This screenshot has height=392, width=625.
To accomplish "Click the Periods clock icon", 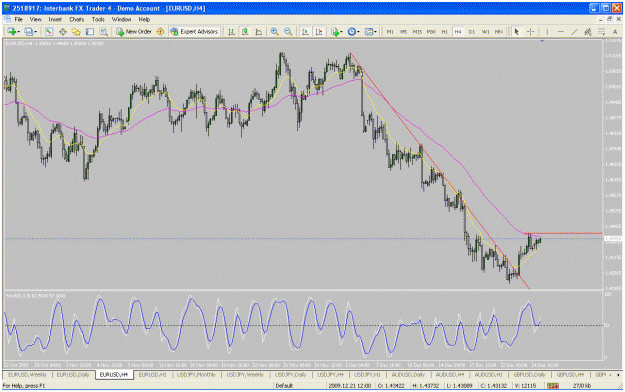I will pyautogui.click(x=352, y=32).
